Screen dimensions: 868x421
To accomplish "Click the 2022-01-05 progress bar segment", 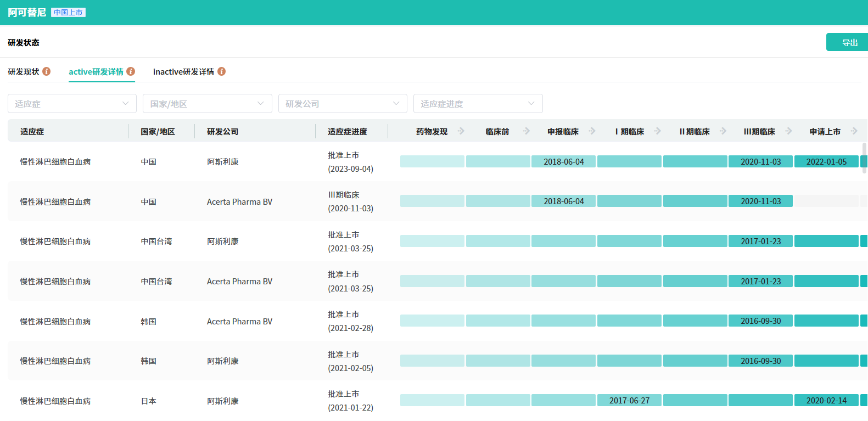I will click(826, 162).
